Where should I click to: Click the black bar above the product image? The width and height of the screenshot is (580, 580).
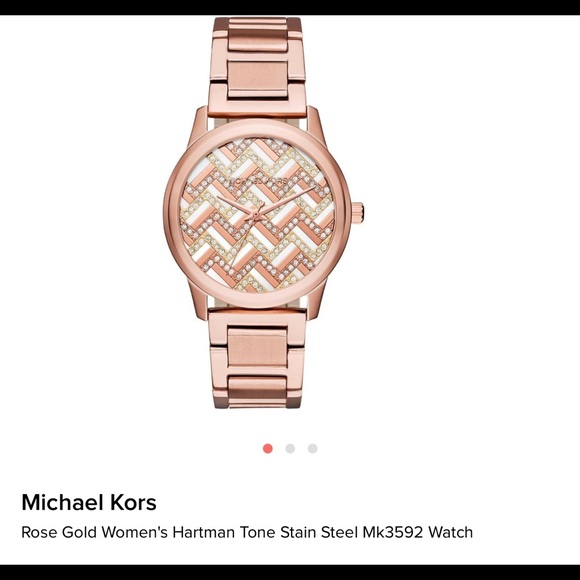290,7
